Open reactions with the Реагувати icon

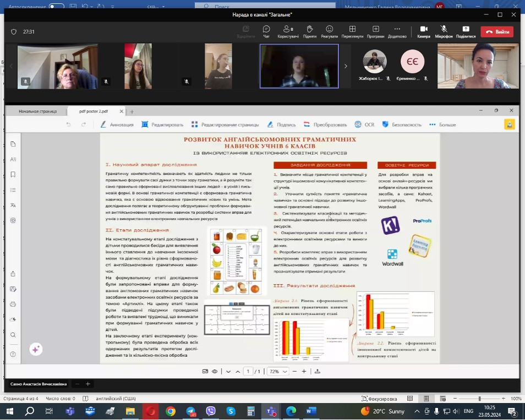pyautogui.click(x=329, y=31)
